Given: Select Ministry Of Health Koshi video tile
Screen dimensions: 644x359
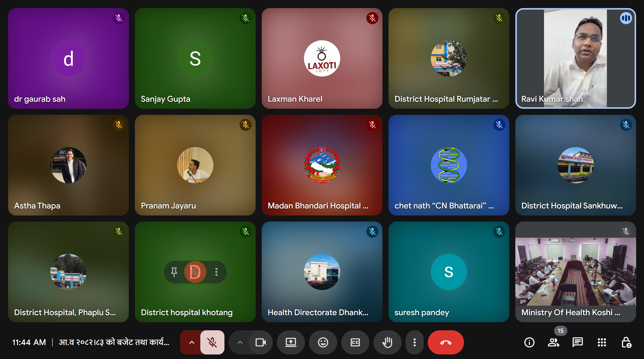Looking at the screenshot, I should coord(575,272).
